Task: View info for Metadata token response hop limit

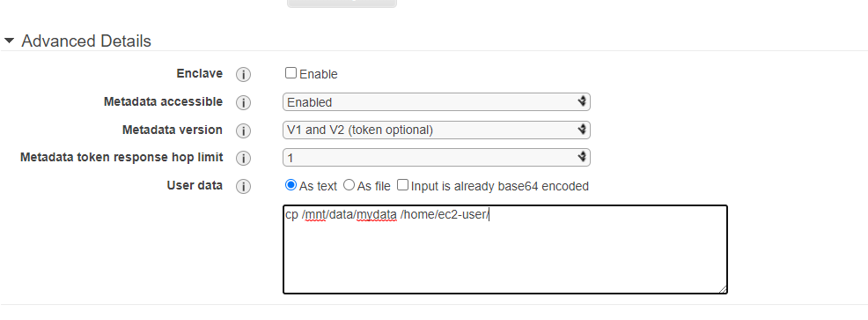Action: coord(243,158)
